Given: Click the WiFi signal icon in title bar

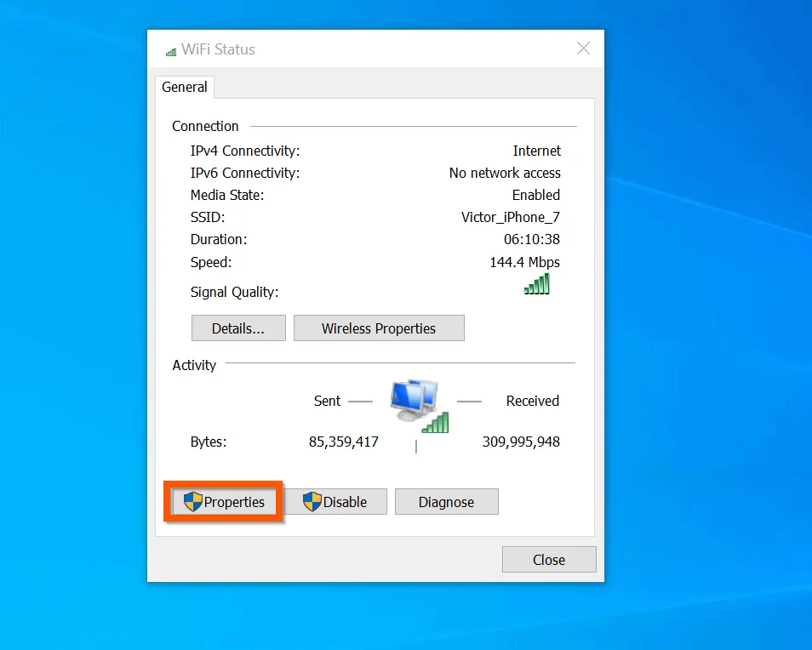Looking at the screenshot, I should tap(171, 50).
